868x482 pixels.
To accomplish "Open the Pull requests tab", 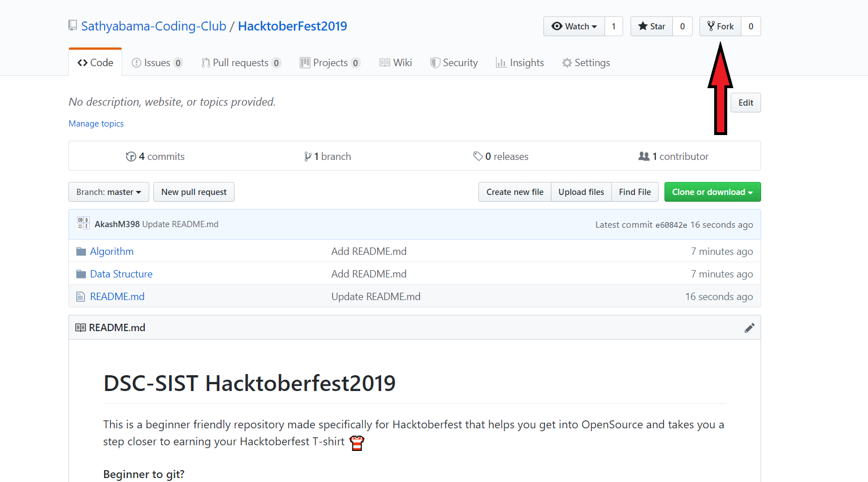I will pos(241,63).
